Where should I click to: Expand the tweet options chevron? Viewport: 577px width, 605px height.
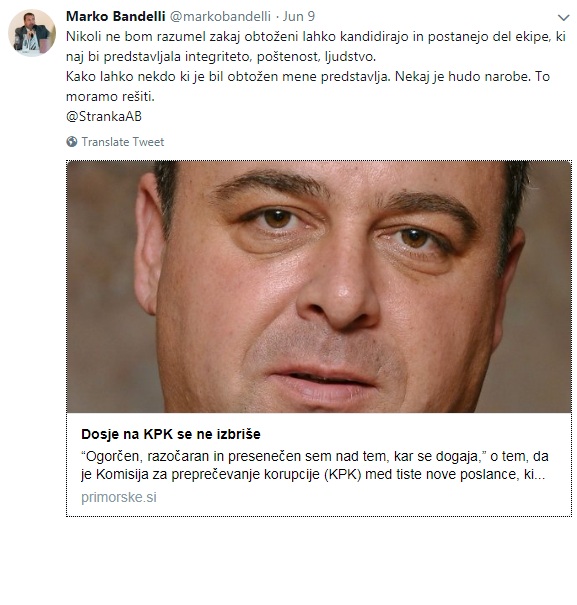pyautogui.click(x=563, y=18)
